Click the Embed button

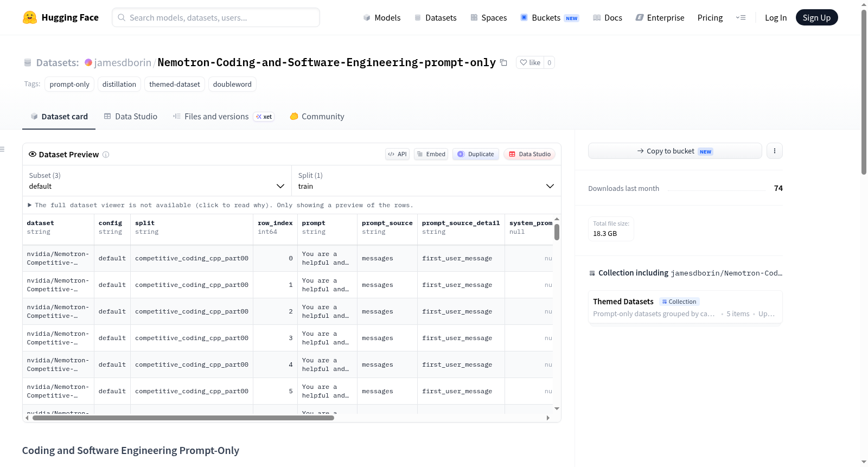(x=431, y=154)
